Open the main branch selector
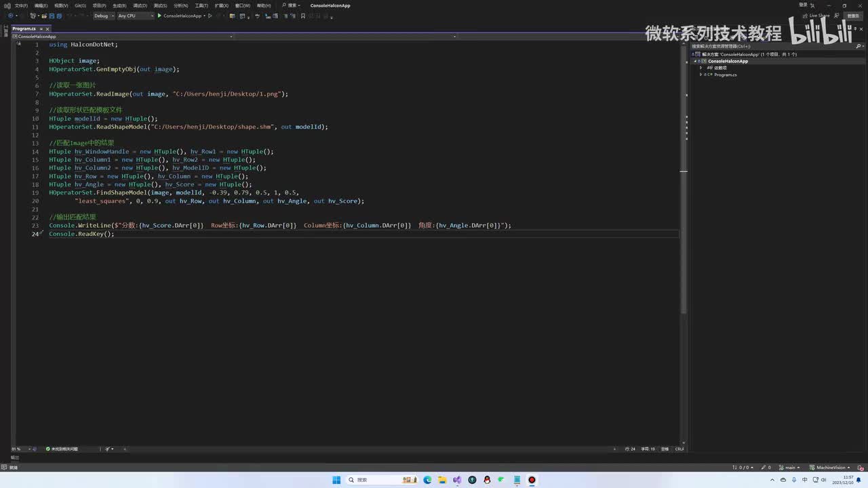Image resolution: width=868 pixels, height=488 pixels. point(789,468)
